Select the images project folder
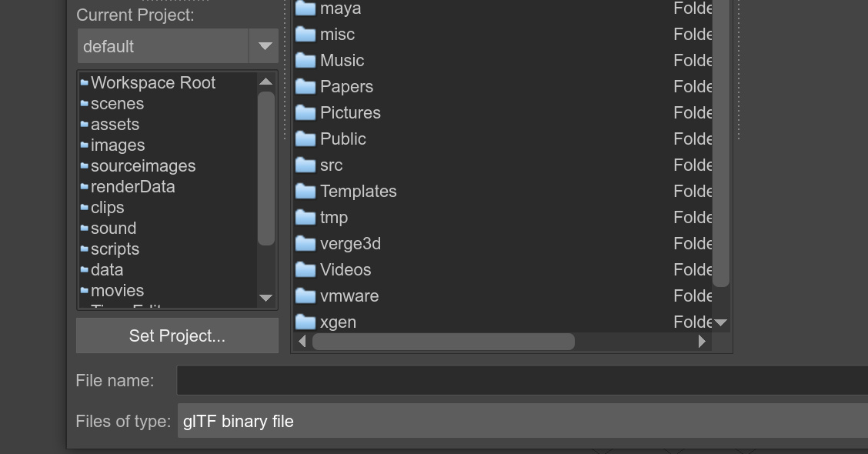Screen dimensions: 868x454 pyautogui.click(x=118, y=145)
